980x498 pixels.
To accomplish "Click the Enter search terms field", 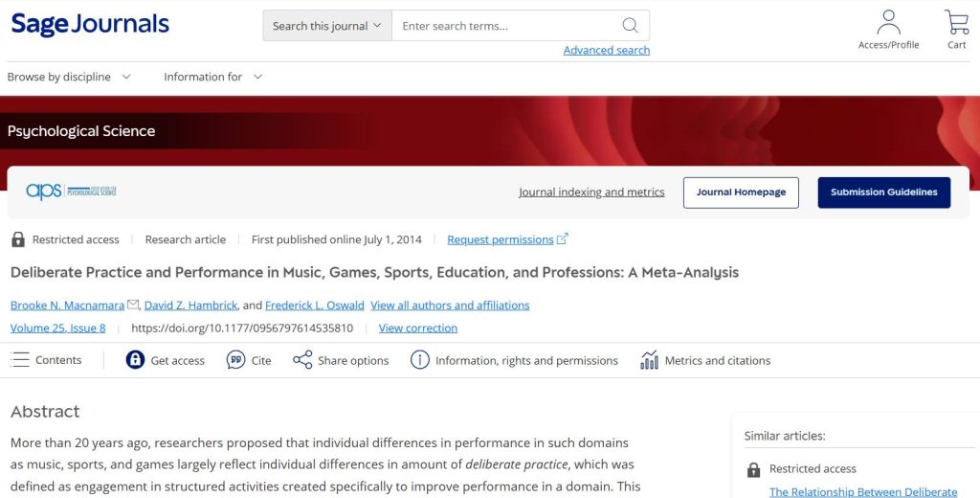I will click(502, 26).
